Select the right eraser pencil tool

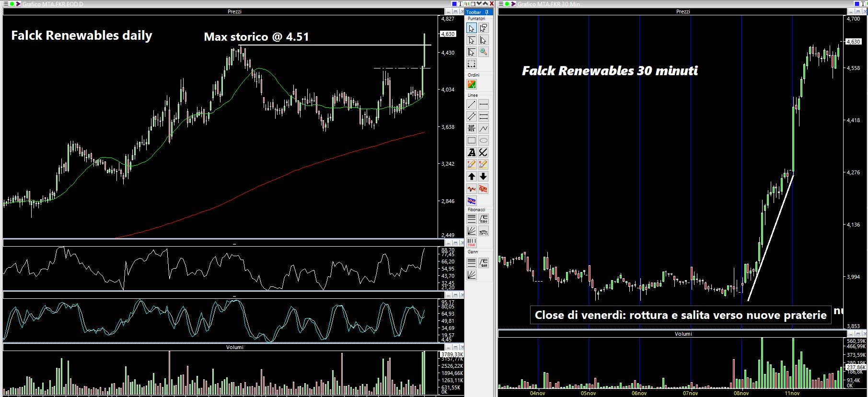(x=483, y=164)
